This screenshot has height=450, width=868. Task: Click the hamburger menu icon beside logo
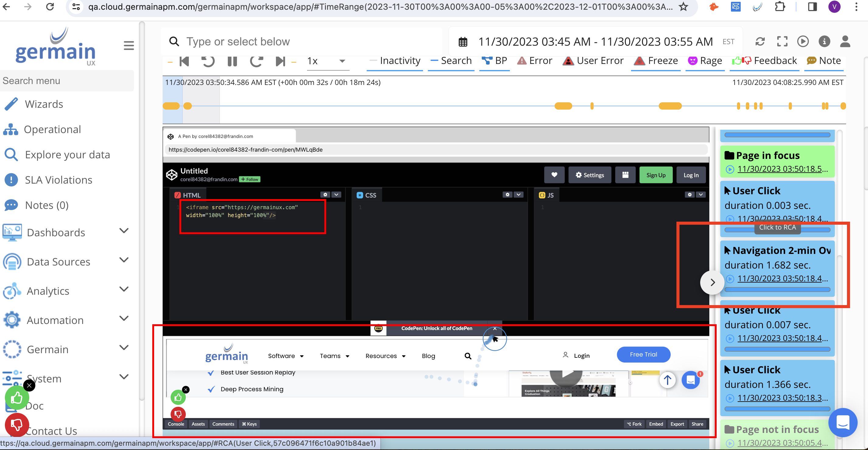click(x=129, y=45)
